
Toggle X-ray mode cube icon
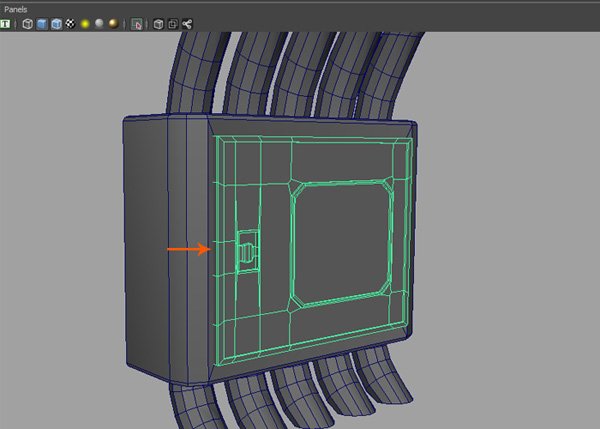point(158,24)
